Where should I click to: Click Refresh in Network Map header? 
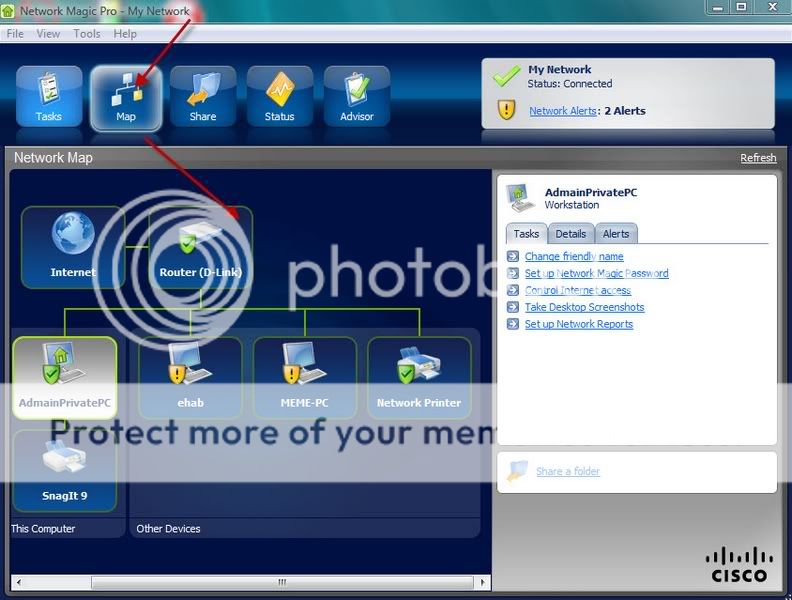click(758, 158)
